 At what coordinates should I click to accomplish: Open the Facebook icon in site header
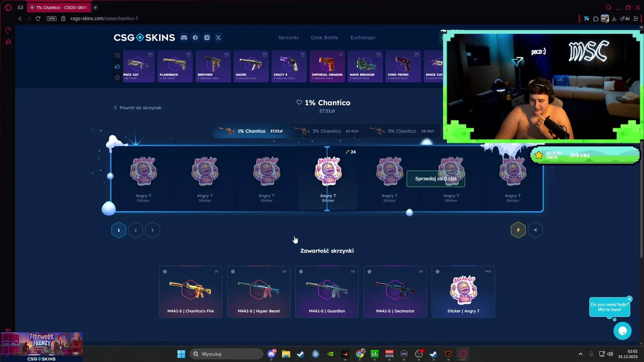click(195, 38)
